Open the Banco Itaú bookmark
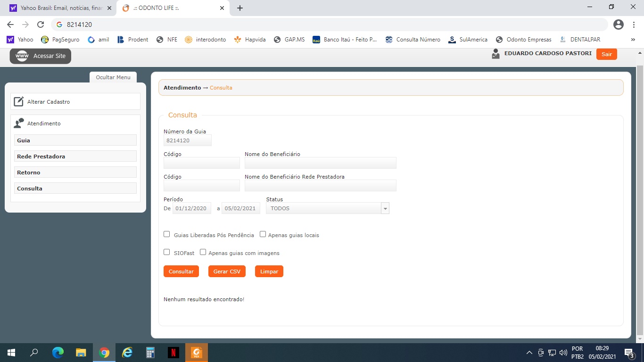This screenshot has height=362, width=644. (x=345, y=40)
